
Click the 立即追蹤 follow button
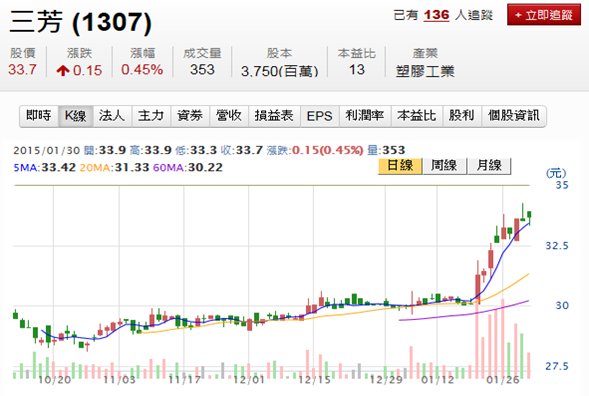coord(544,15)
